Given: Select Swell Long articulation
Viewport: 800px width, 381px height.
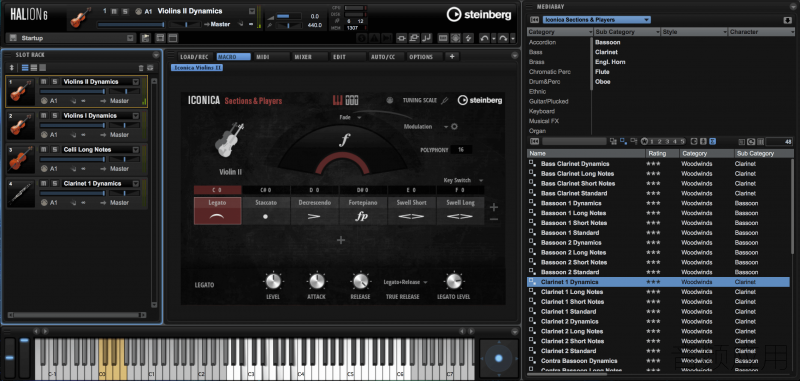Looking at the screenshot, I should (x=460, y=211).
